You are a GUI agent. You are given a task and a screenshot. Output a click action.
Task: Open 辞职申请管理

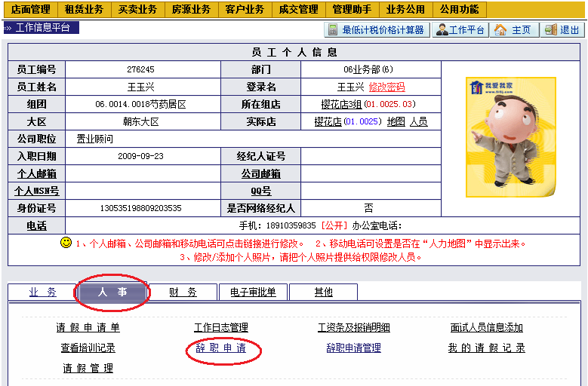[x=354, y=348]
